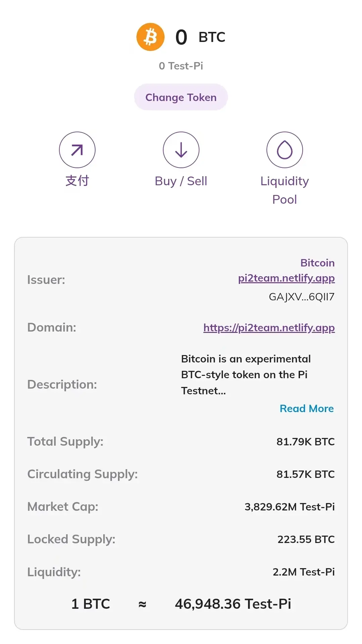Click the issuer pi2team.netlify.app link
This screenshot has width=362, height=644.
pyautogui.click(x=286, y=278)
